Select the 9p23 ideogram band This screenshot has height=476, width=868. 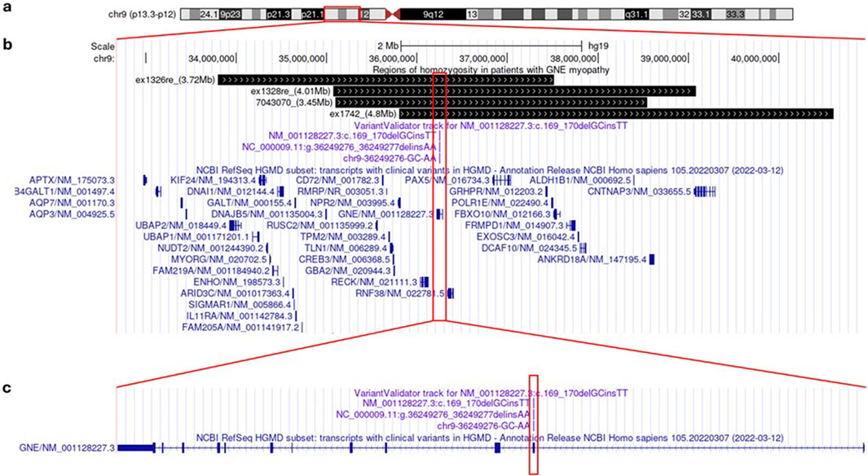[230, 15]
